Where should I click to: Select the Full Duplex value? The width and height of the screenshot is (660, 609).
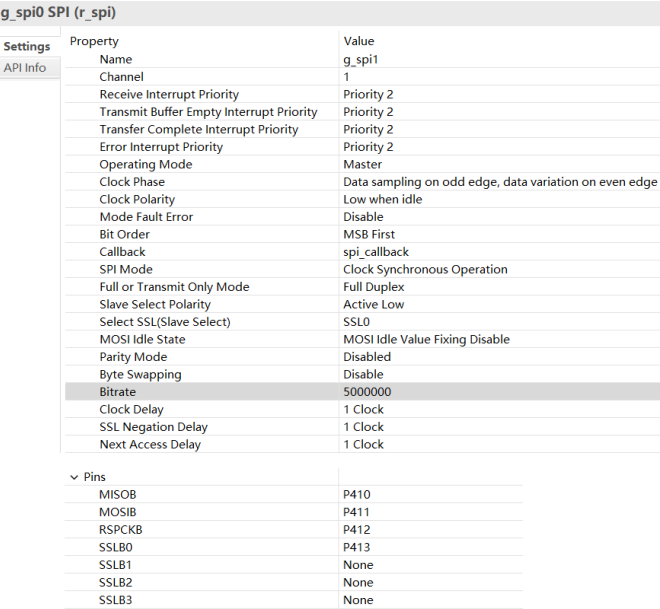click(x=374, y=287)
